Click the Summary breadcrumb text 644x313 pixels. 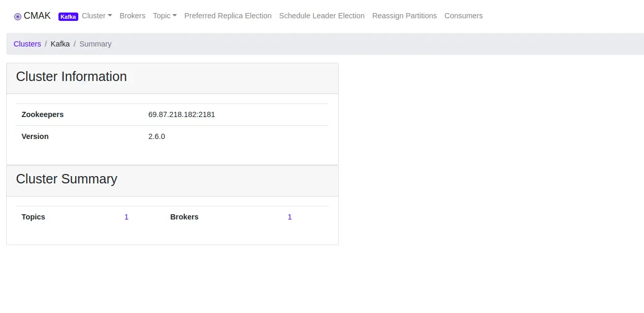96,44
